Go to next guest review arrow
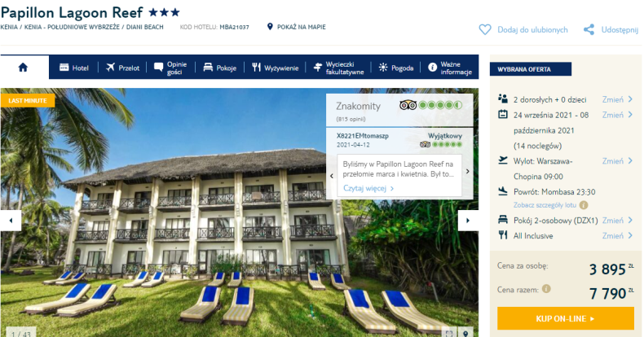Viewport: 644px width, 337px height. click(467, 172)
